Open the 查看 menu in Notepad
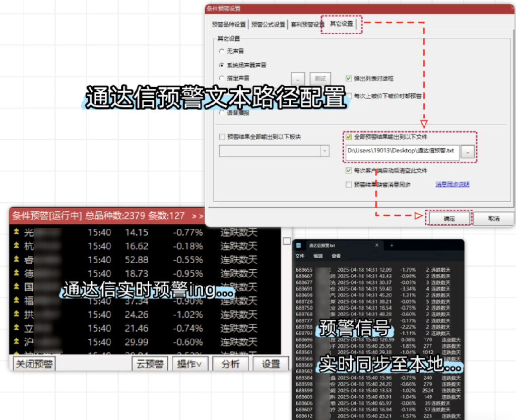The image size is (516, 420). pyautogui.click(x=336, y=256)
